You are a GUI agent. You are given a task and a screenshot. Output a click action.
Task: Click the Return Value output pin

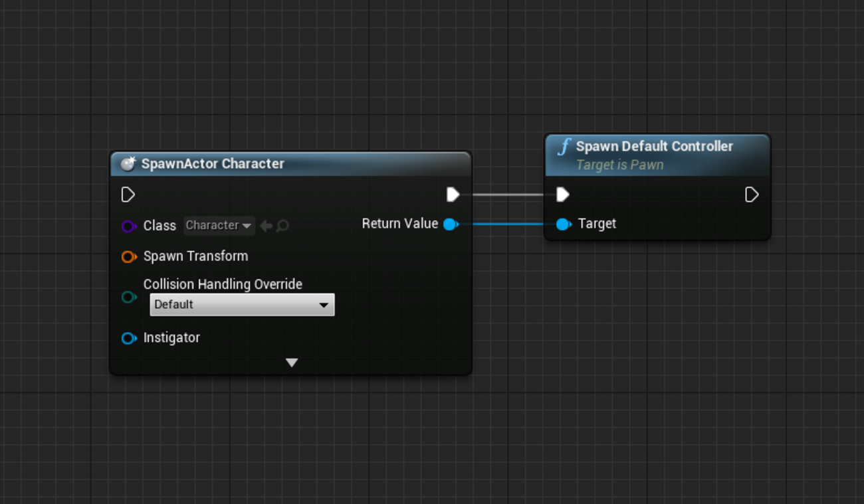450,224
